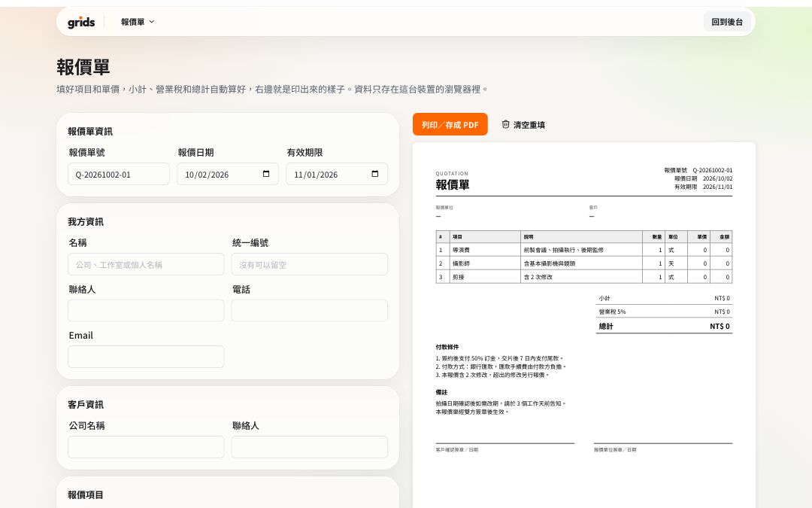Image resolution: width=812 pixels, height=508 pixels.
Task: Click the 付款條件 heading in preview
Action: coord(447,347)
